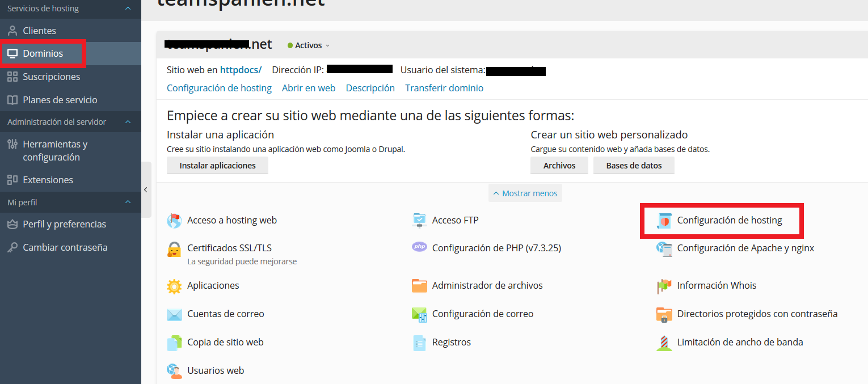Viewport: 868px width, 384px height.
Task: Open Configuración de Apache y nginx
Action: pyautogui.click(x=745, y=248)
